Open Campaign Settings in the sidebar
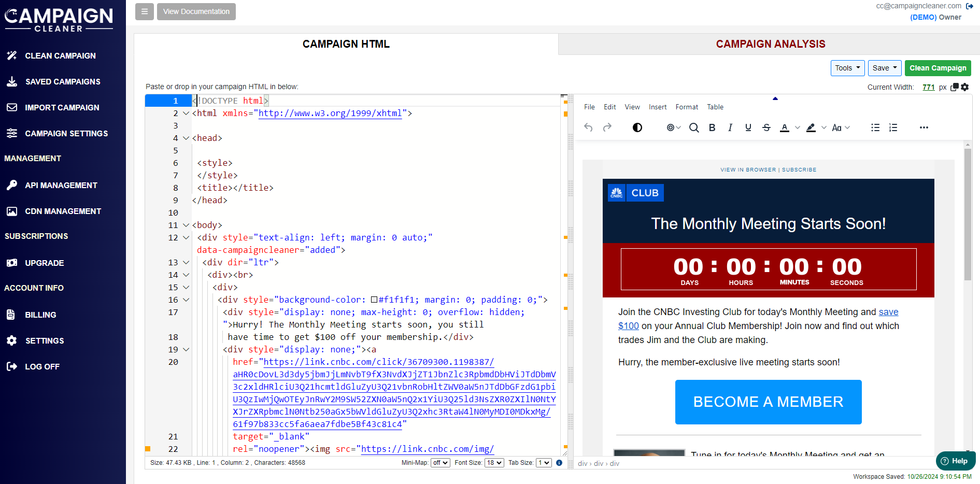 tap(66, 133)
